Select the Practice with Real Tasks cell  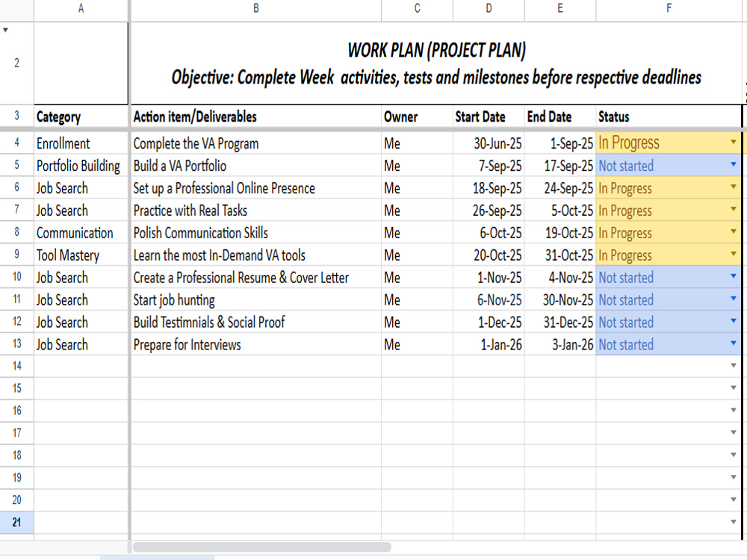click(x=255, y=210)
